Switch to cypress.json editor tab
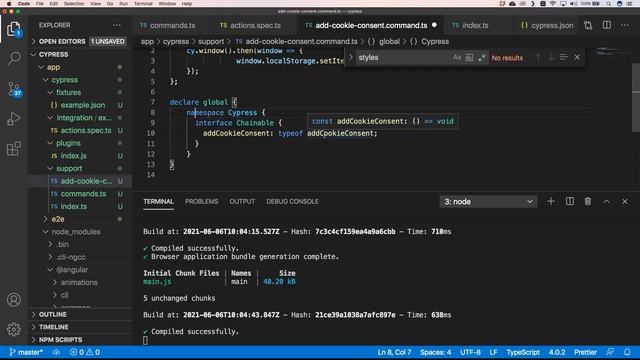The height and width of the screenshot is (360, 640). pyautogui.click(x=547, y=25)
